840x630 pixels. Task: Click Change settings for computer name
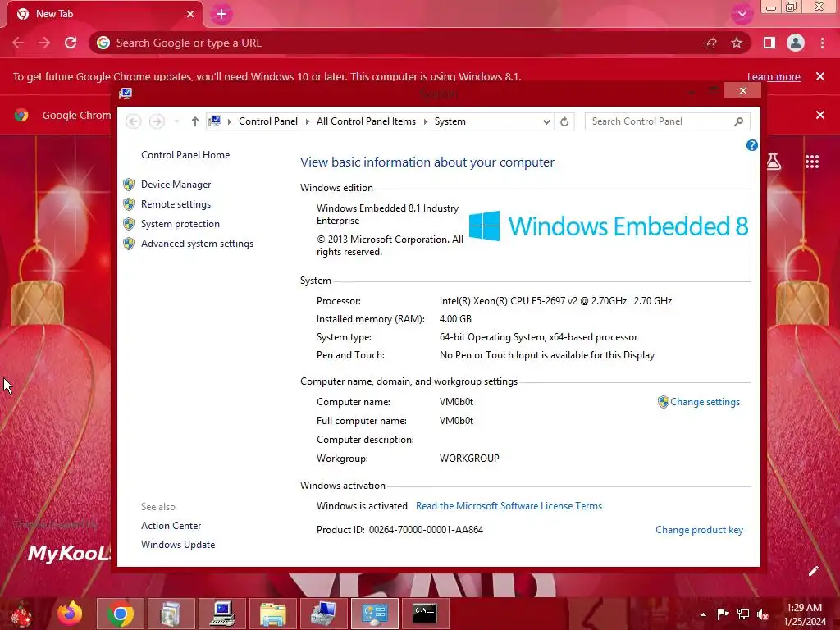coord(705,402)
